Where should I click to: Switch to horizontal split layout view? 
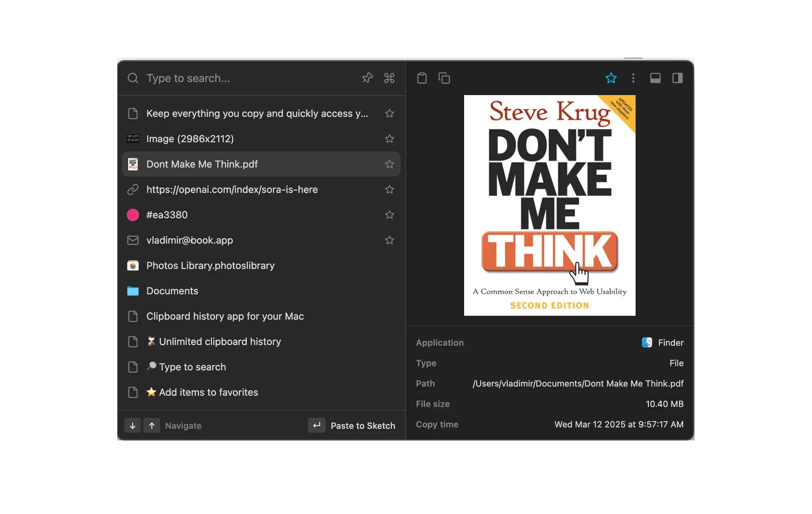656,78
